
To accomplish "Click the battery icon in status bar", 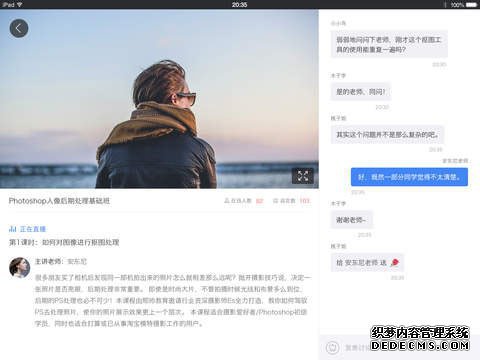I will tap(471, 5).
